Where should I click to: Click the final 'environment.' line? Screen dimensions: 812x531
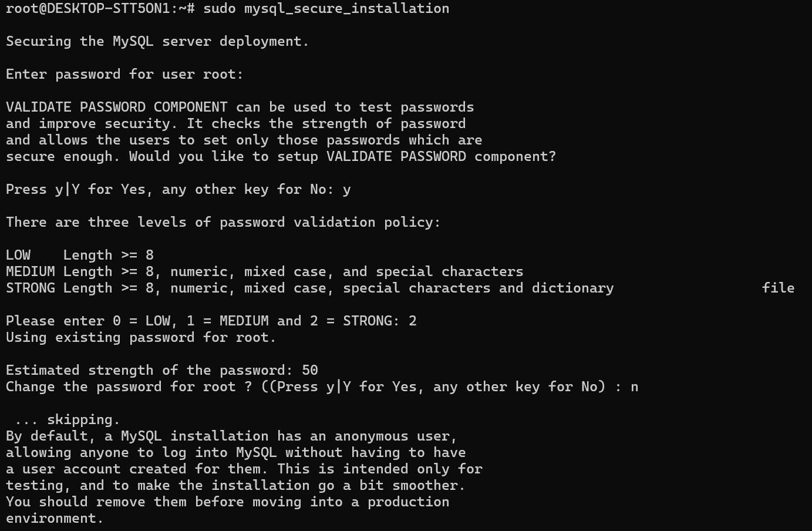pyautogui.click(x=55, y=518)
